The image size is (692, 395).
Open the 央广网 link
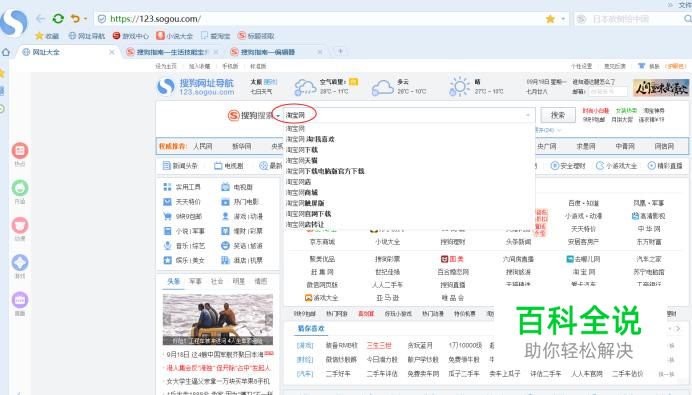[x=547, y=146]
